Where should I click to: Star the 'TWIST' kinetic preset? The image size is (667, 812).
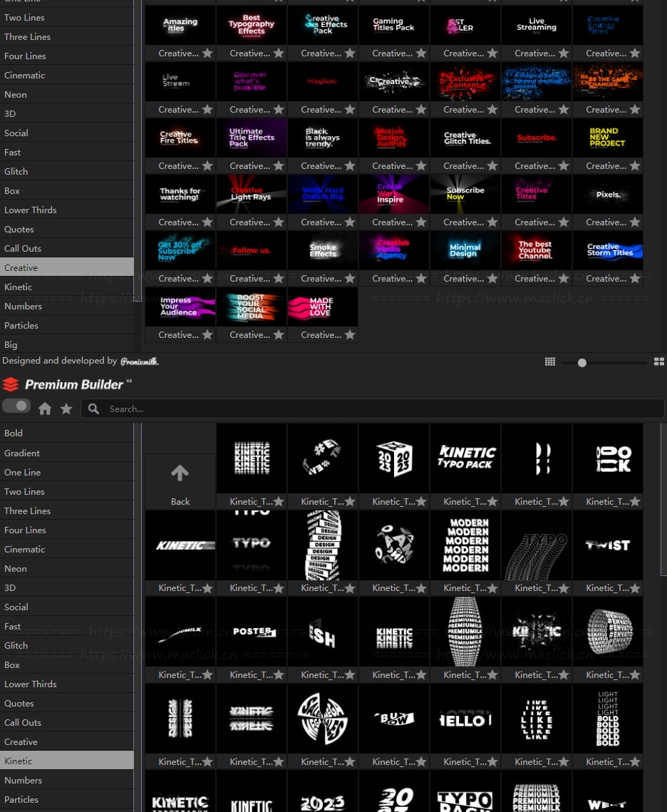pos(635,587)
